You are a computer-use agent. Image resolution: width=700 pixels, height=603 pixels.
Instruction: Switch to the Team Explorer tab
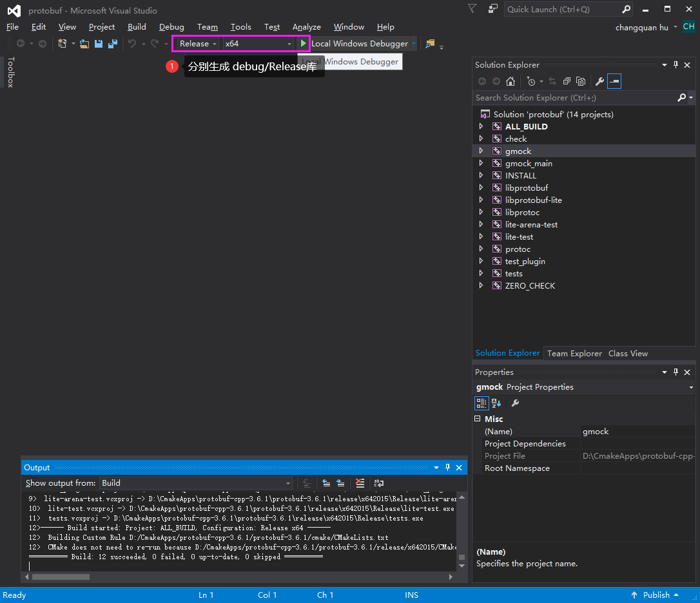pos(574,353)
